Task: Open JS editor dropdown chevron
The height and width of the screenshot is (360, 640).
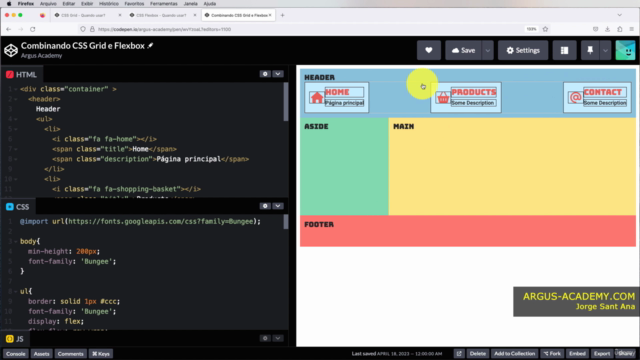Action: point(278,338)
